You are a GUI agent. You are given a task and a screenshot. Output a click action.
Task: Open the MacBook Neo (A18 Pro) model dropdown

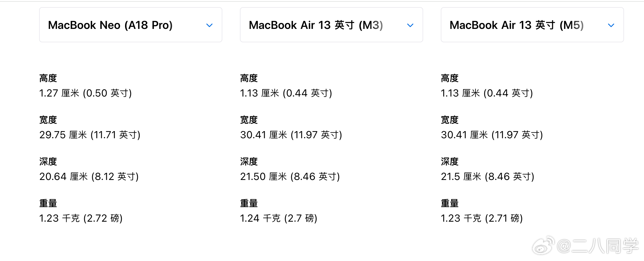[130, 25]
